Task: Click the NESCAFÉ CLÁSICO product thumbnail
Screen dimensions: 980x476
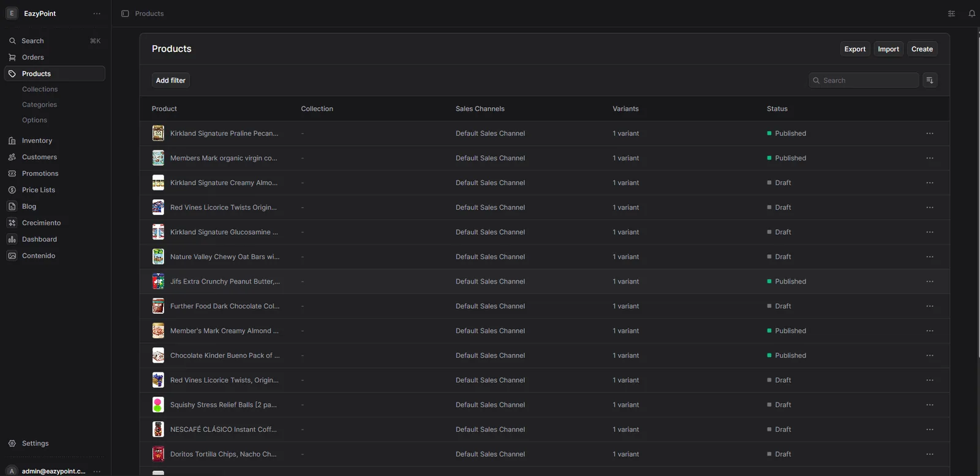Action: pyautogui.click(x=158, y=429)
